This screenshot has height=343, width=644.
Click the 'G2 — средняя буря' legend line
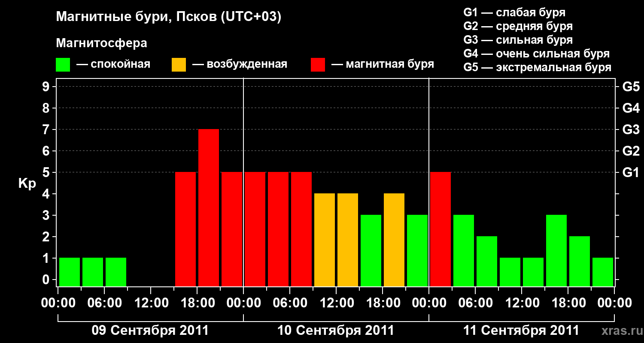tap(518, 26)
